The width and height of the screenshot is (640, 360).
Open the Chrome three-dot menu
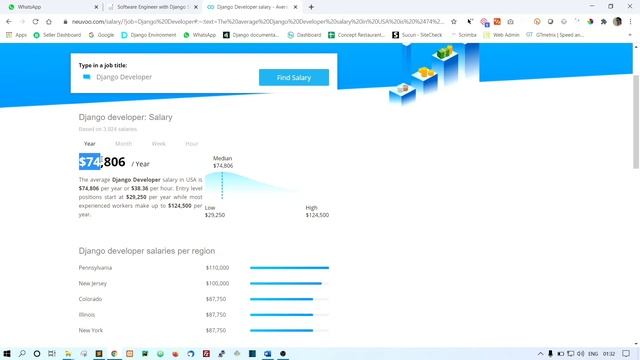(631, 22)
